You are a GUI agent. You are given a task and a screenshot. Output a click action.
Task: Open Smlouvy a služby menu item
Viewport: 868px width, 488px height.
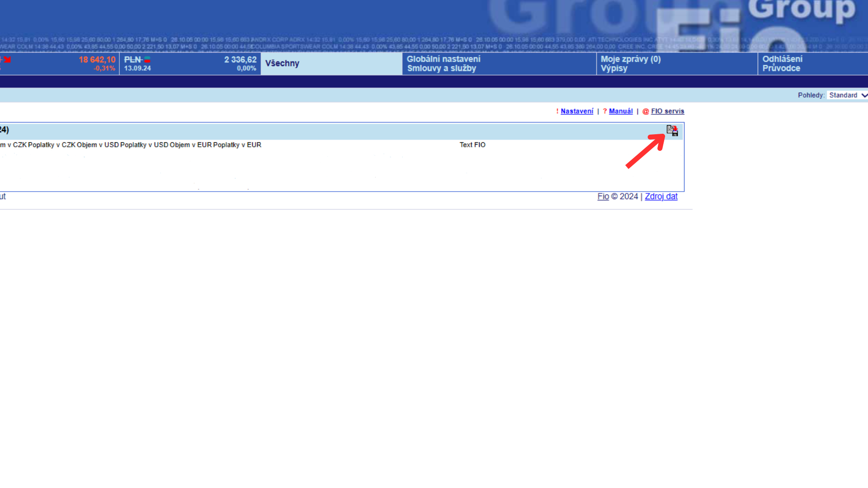pyautogui.click(x=441, y=68)
